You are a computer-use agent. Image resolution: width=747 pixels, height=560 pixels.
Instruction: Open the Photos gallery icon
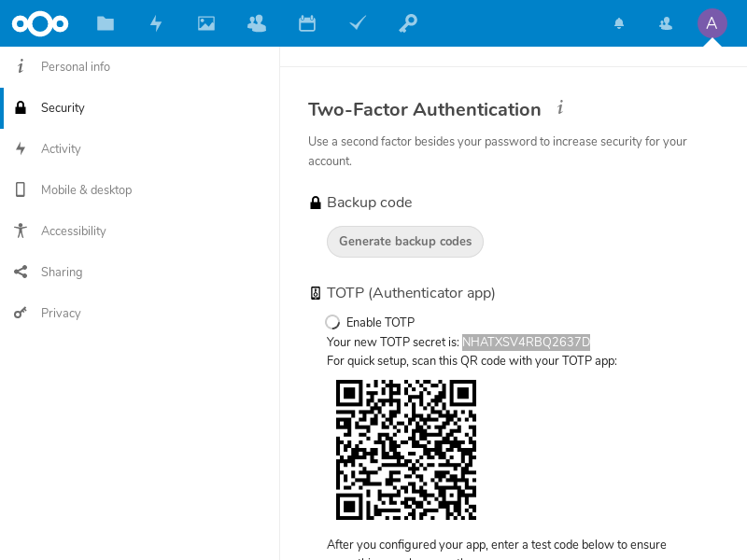click(x=206, y=23)
